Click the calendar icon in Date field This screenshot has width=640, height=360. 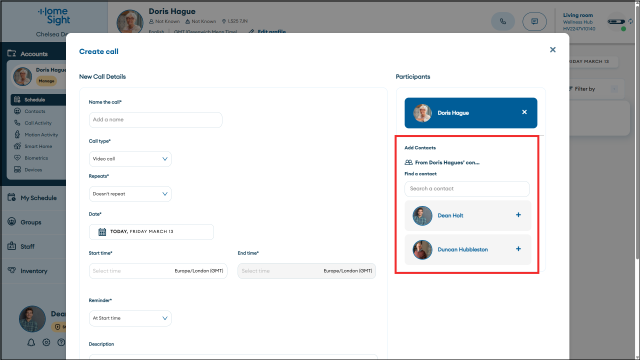(102, 232)
